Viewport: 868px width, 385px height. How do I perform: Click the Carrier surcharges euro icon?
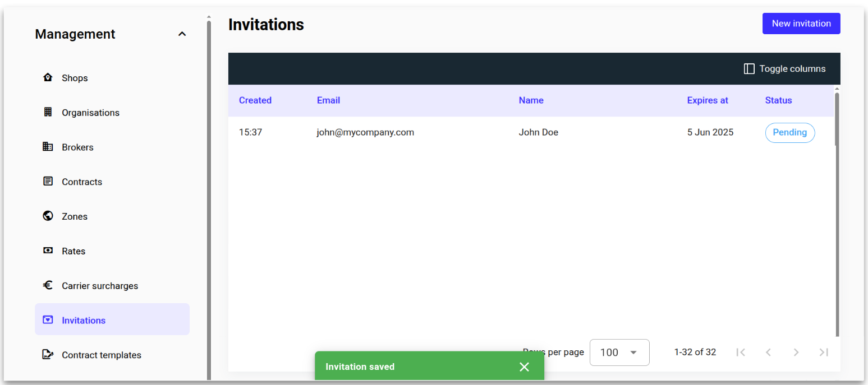click(x=48, y=285)
